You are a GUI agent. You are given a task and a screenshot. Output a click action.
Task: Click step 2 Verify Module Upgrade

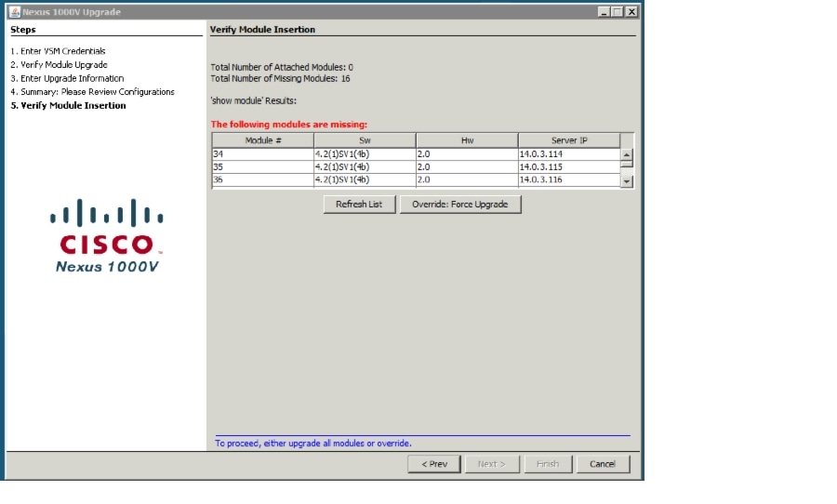(x=59, y=64)
